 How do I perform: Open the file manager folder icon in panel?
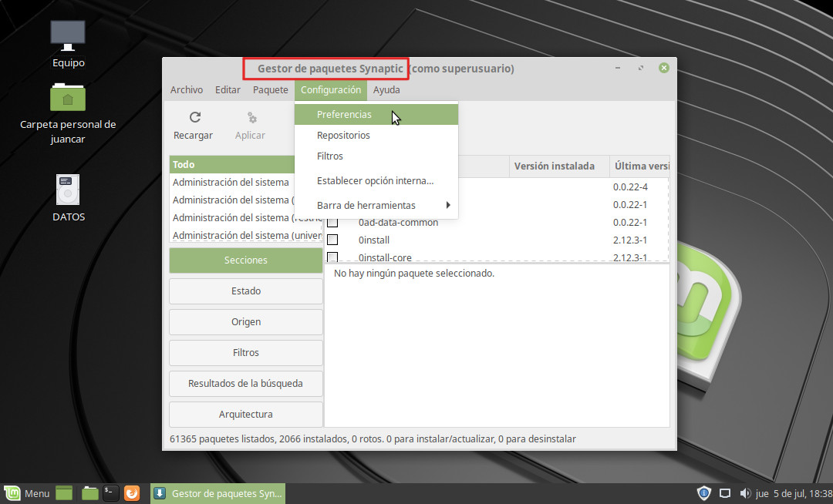(x=90, y=493)
